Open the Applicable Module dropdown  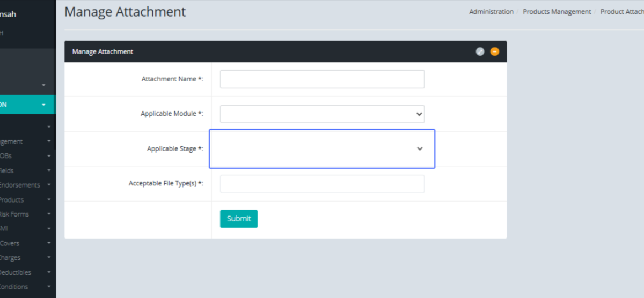pos(322,114)
